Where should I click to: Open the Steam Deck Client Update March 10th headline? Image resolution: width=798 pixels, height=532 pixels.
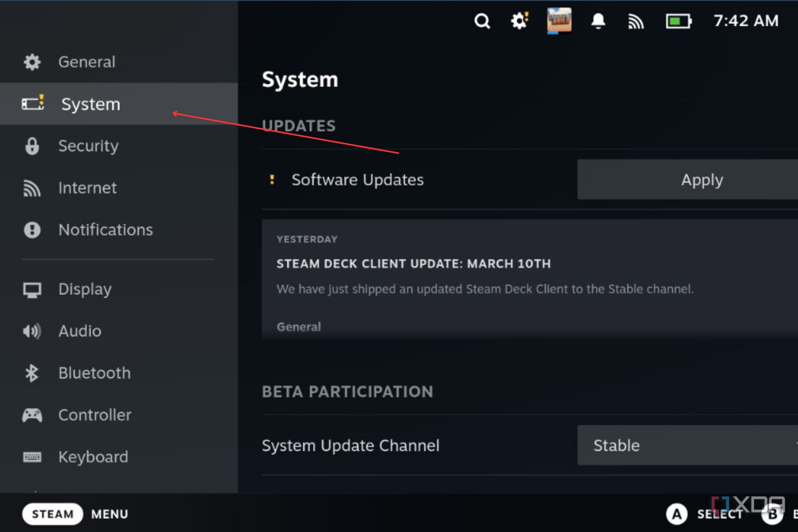coord(413,263)
